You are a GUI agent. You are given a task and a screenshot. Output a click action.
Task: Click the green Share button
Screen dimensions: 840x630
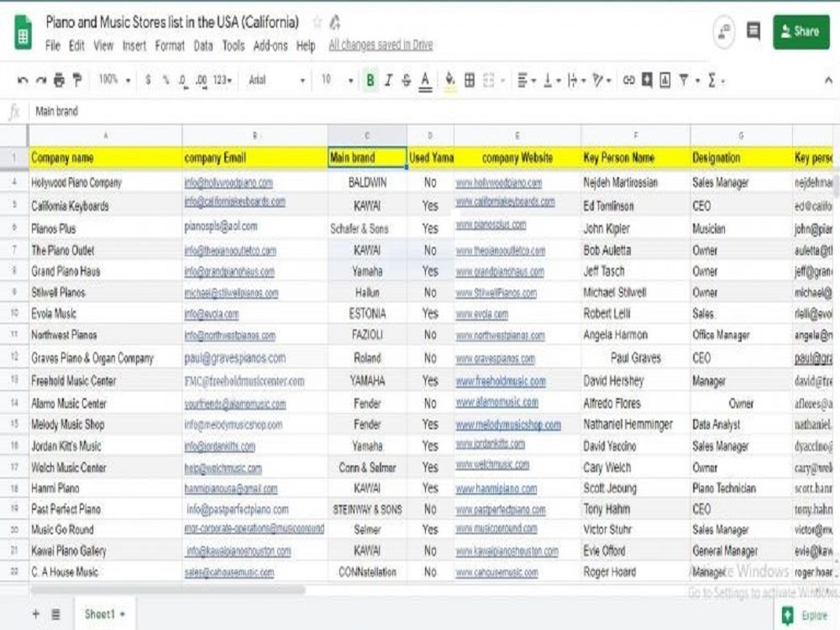801,32
